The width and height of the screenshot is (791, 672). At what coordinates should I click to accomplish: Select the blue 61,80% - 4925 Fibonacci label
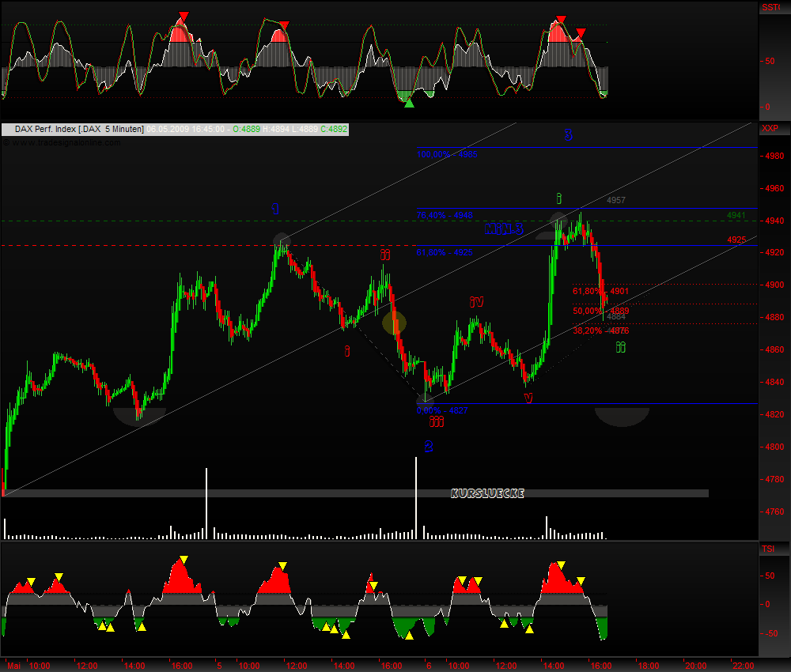pyautogui.click(x=445, y=252)
